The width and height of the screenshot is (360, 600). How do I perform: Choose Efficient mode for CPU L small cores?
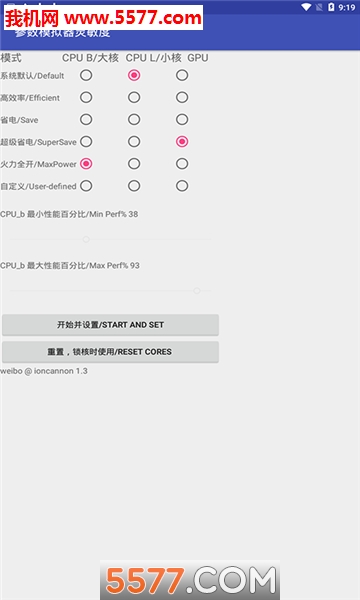(x=134, y=97)
